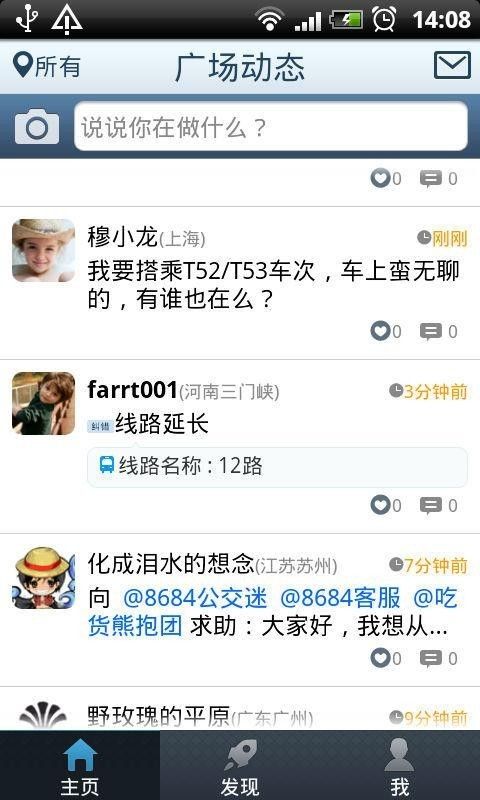Open the 所有 location filter
The width and height of the screenshot is (480, 800).
pyautogui.click(x=47, y=66)
